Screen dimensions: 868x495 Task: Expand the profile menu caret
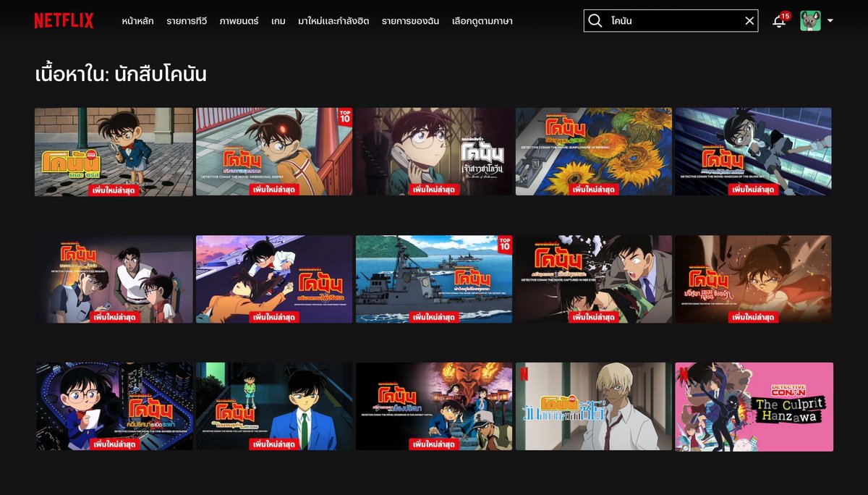tap(830, 21)
